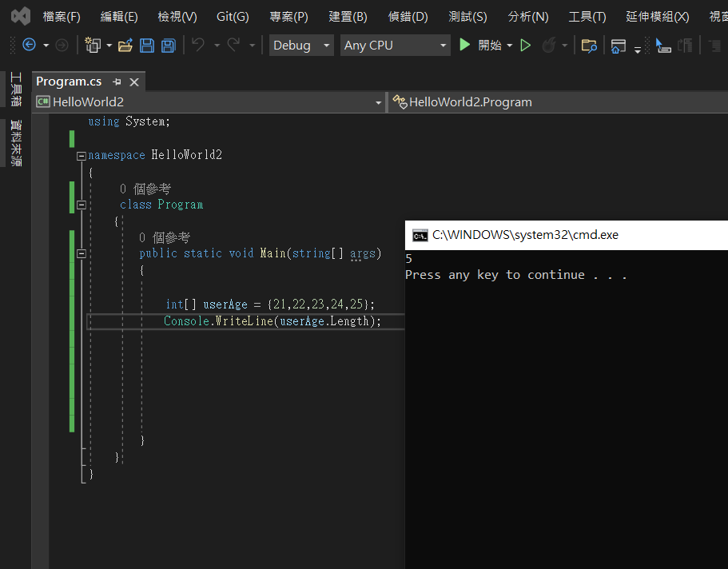Undo the last edit
The height and width of the screenshot is (569, 728).
point(199,45)
